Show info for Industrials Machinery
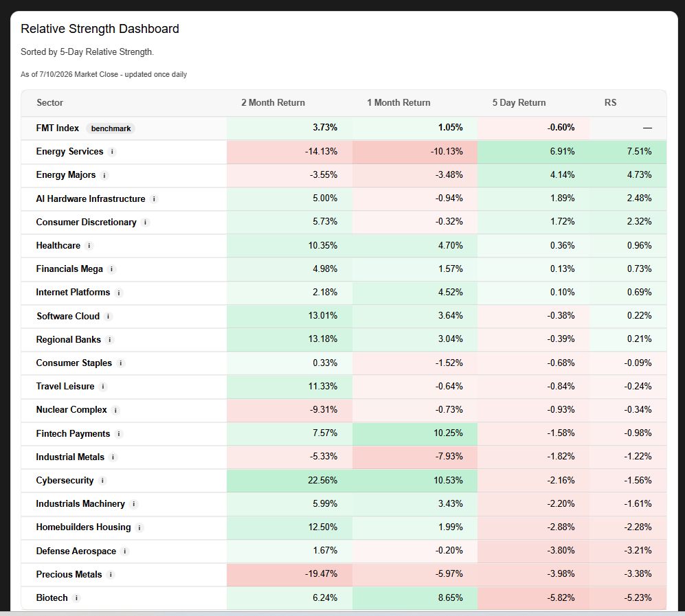This screenshot has height=616, width=685. point(134,504)
